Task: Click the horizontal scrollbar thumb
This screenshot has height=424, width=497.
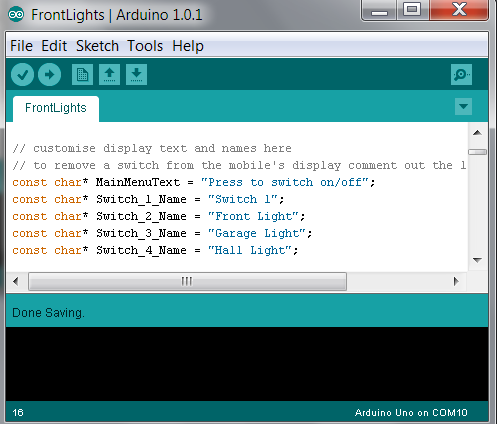Action: pos(187,281)
